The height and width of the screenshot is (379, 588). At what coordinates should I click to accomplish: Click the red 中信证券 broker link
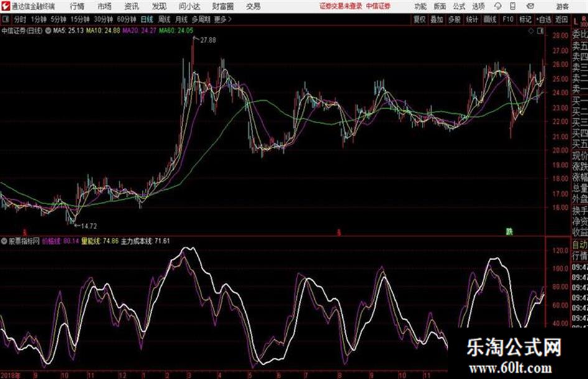click(378, 6)
